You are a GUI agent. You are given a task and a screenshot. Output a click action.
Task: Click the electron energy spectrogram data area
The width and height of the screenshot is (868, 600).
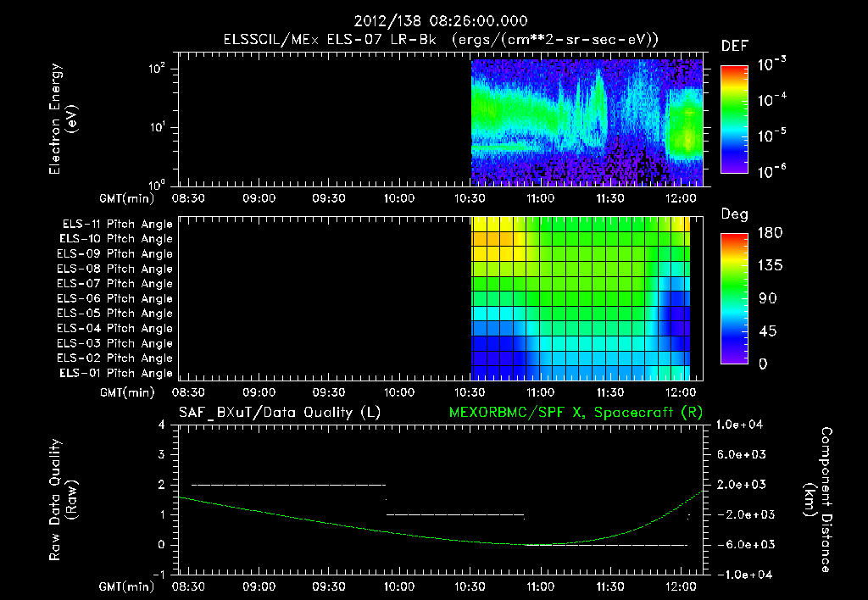tap(587, 123)
